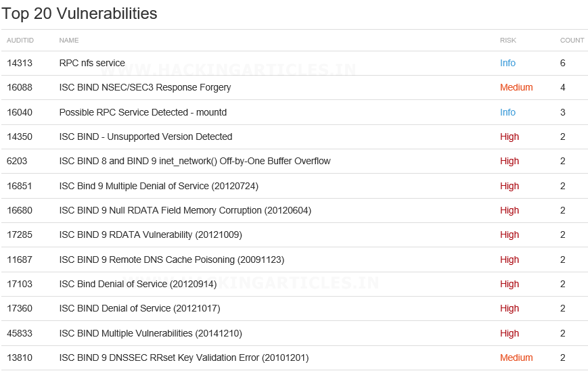Viewport: 588px width, 371px height.
Task: Click Info risk for RPC nfs service
Action: (507, 63)
